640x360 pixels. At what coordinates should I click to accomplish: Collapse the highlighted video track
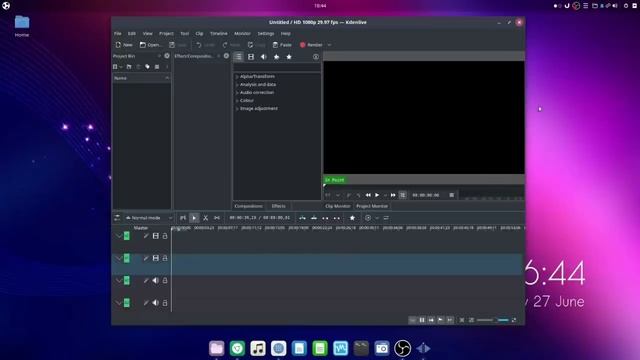119,258
